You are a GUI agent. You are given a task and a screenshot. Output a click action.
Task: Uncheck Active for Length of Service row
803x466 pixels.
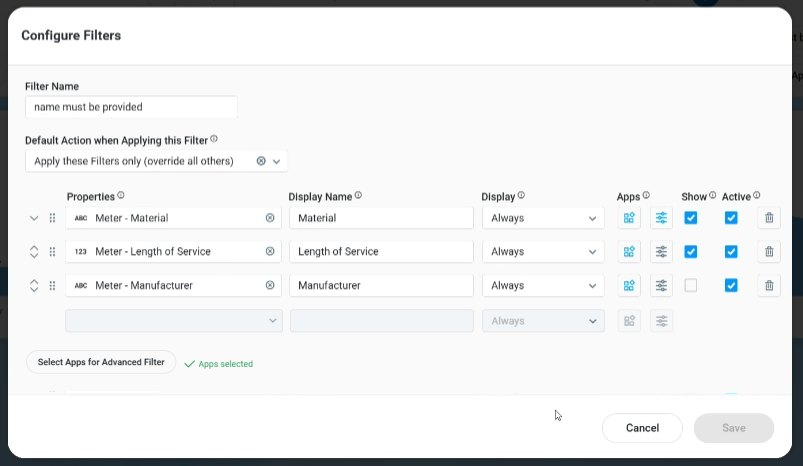tap(731, 252)
